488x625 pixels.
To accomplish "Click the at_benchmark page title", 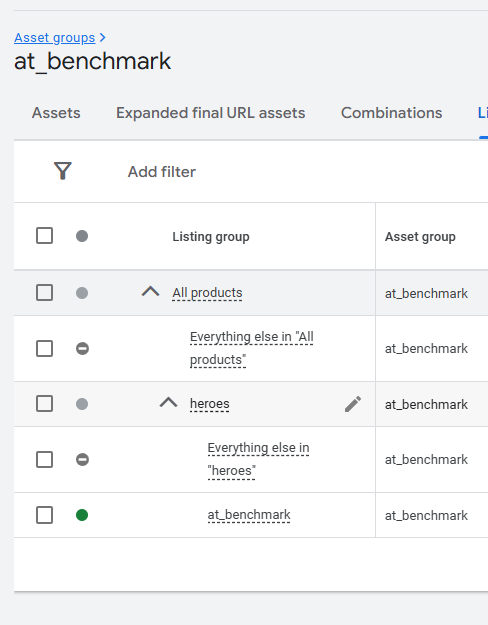I will (92, 61).
